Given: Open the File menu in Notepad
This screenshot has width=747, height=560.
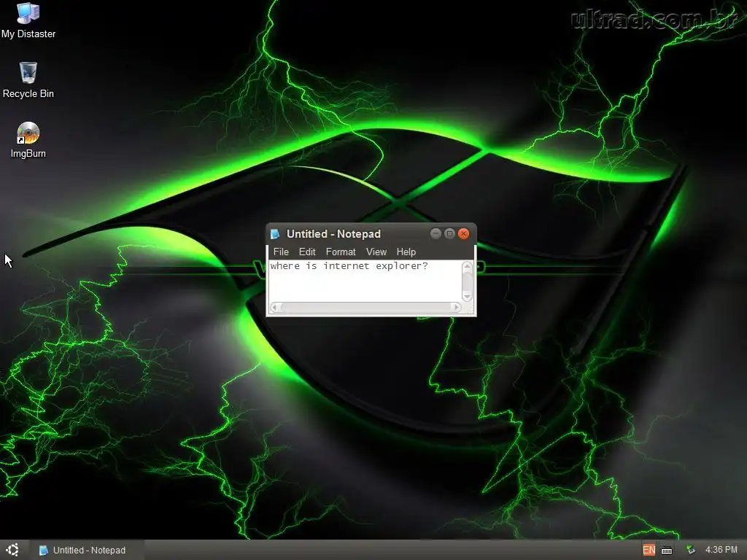Looking at the screenshot, I should 281,252.
